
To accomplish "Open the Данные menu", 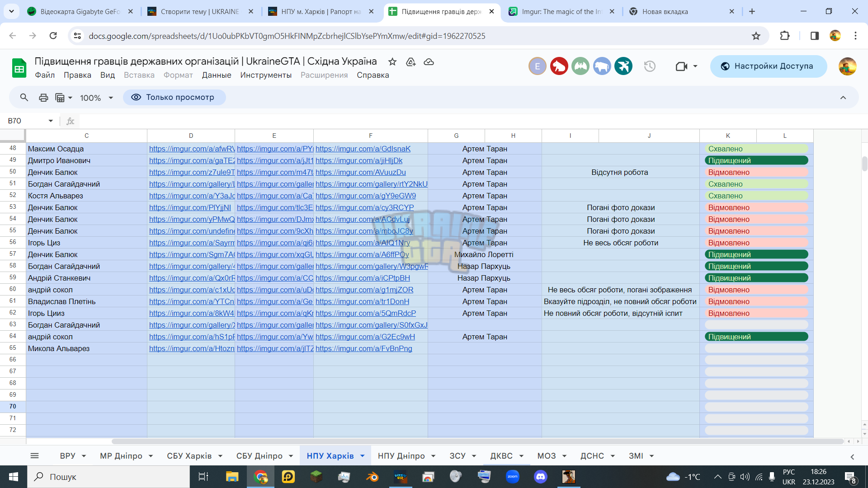I will [x=217, y=75].
